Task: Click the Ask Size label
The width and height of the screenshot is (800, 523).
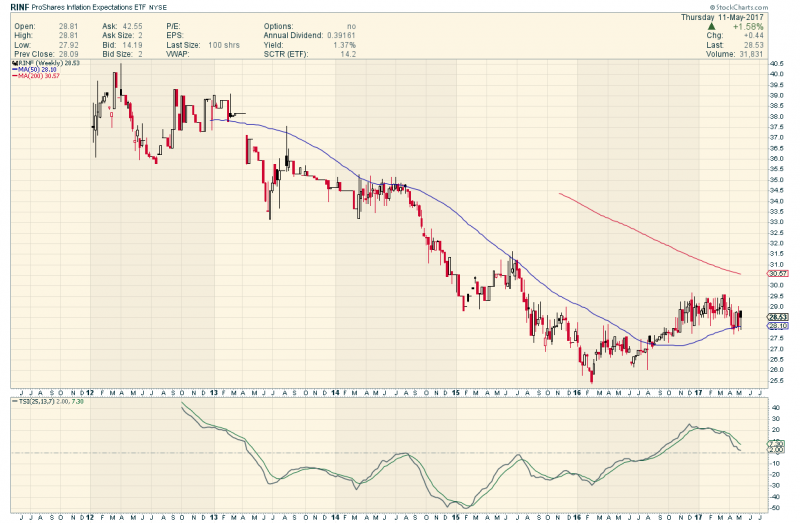Action: 118,35
